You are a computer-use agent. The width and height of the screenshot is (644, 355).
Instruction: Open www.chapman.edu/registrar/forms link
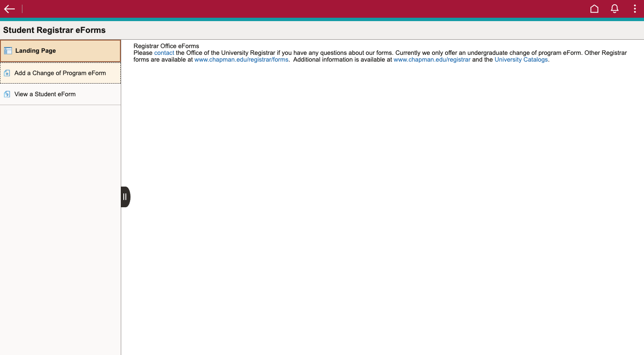(x=241, y=60)
